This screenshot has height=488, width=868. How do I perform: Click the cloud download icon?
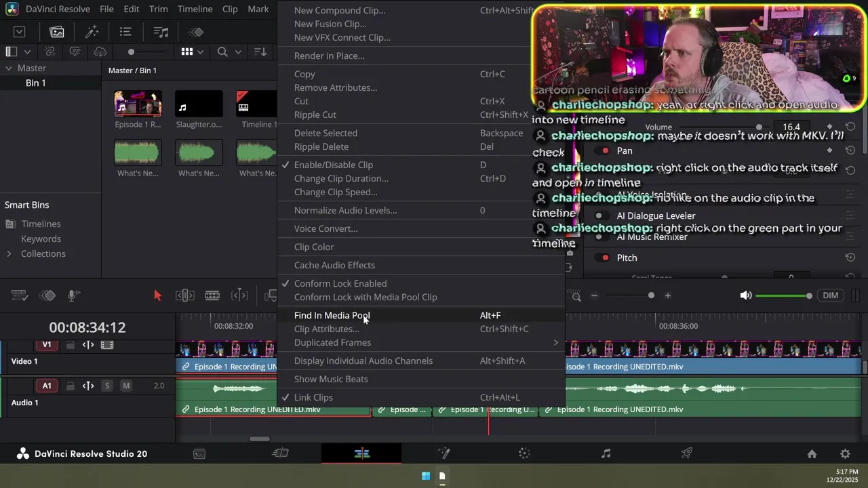click(x=100, y=52)
